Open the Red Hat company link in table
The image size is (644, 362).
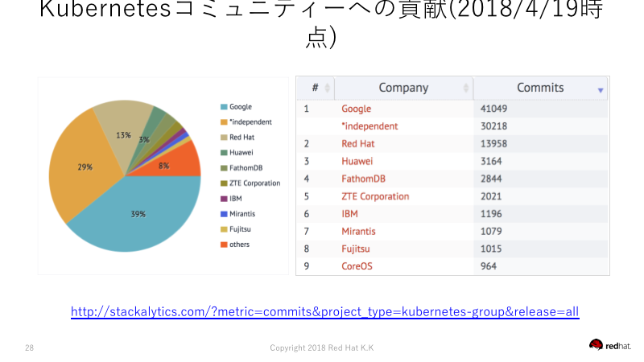pyautogui.click(x=357, y=144)
